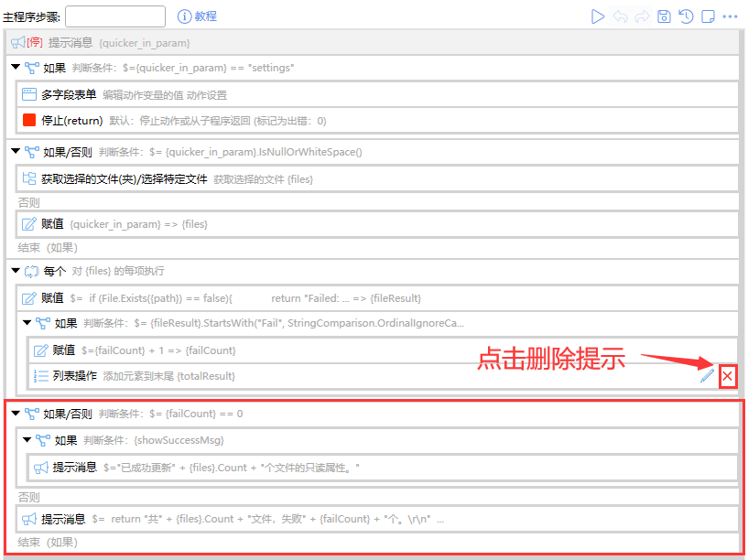Collapse the 如果/否则 failCount == 0 block
Image resolution: width=748 pixels, height=560 pixels.
coord(16,414)
